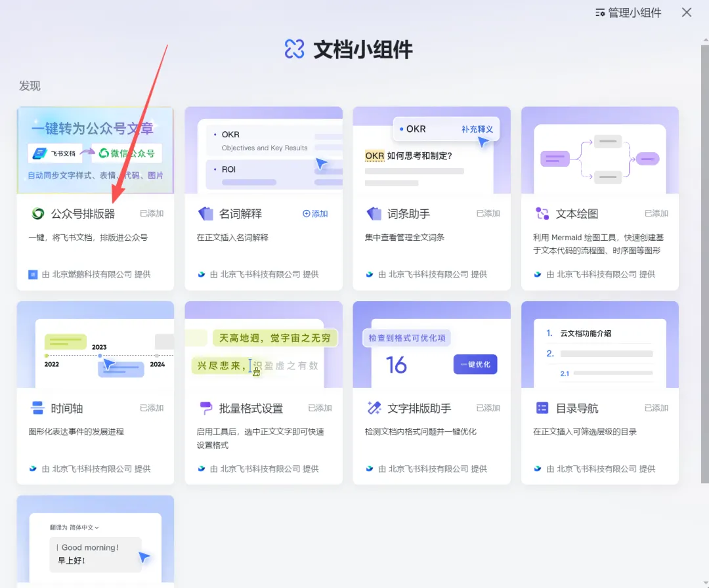Click the vertical scrollbar thumb
Viewport: 709px width, 588px height.
point(705,264)
